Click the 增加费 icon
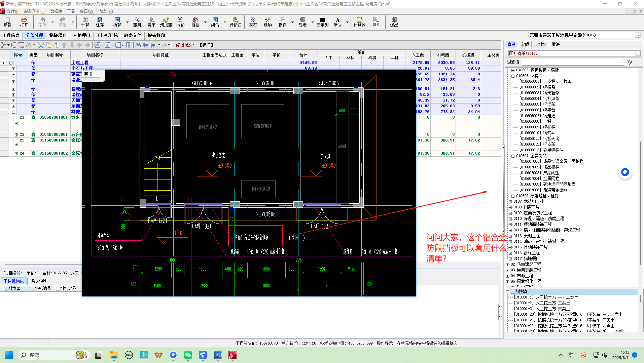644x363 pixels. [166, 22]
